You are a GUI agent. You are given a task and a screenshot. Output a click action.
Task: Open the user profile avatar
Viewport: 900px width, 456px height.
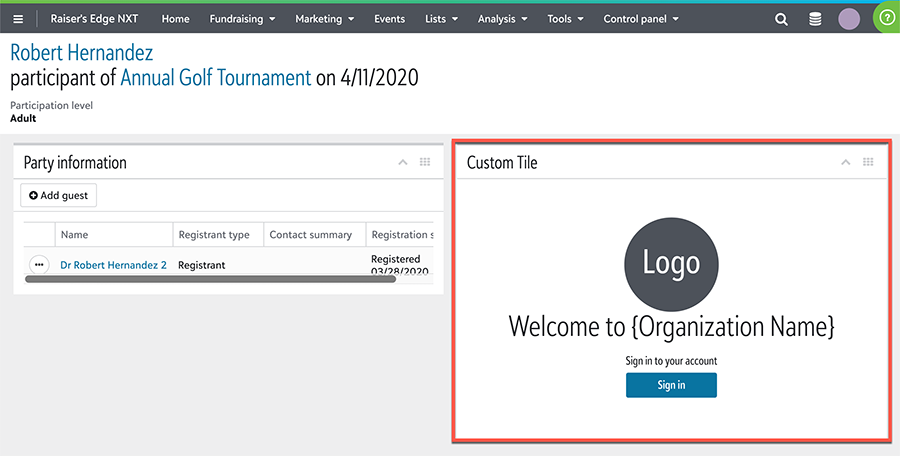point(849,19)
